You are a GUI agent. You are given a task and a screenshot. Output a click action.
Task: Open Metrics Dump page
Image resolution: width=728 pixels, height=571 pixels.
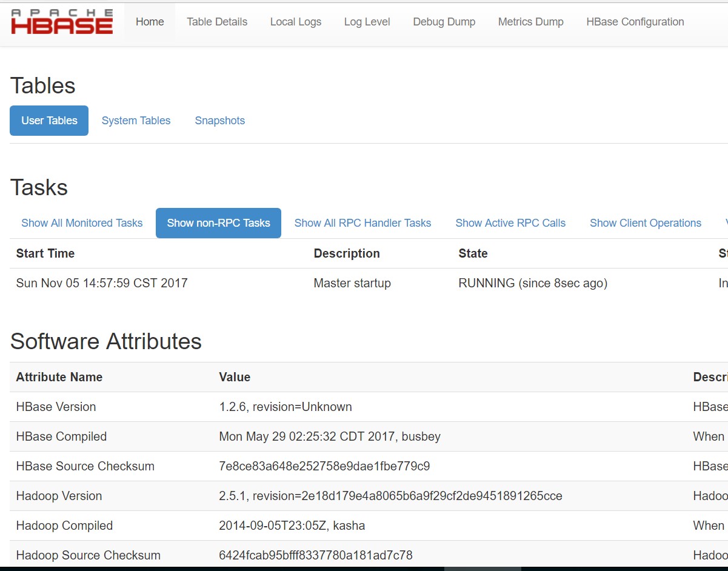531,22
